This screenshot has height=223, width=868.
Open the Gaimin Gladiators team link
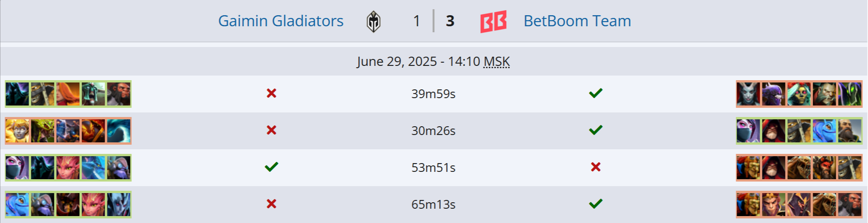click(x=281, y=21)
